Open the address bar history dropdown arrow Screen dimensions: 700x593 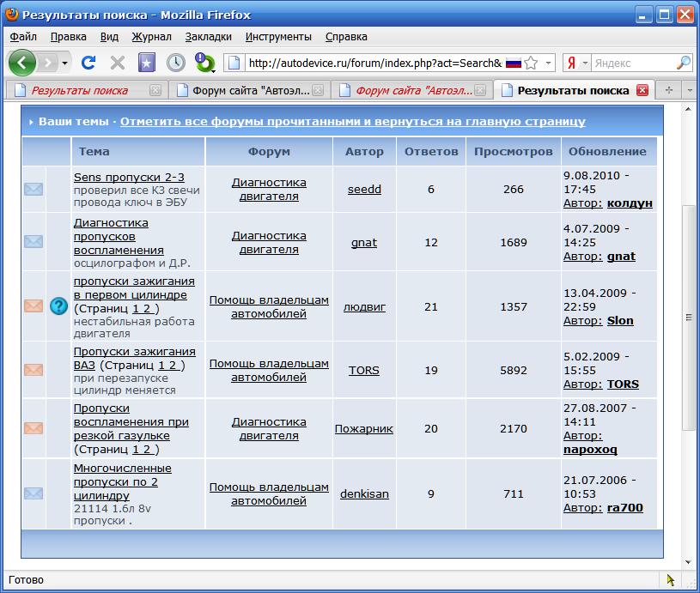[548, 63]
